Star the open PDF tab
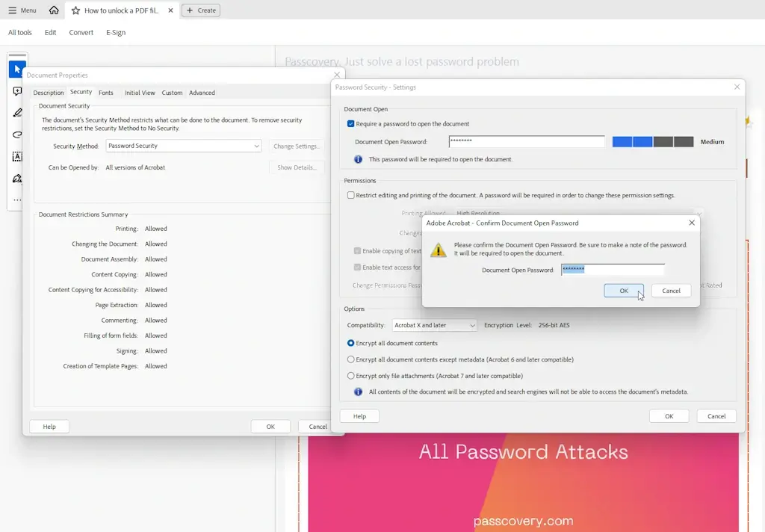765x532 pixels. click(x=75, y=10)
